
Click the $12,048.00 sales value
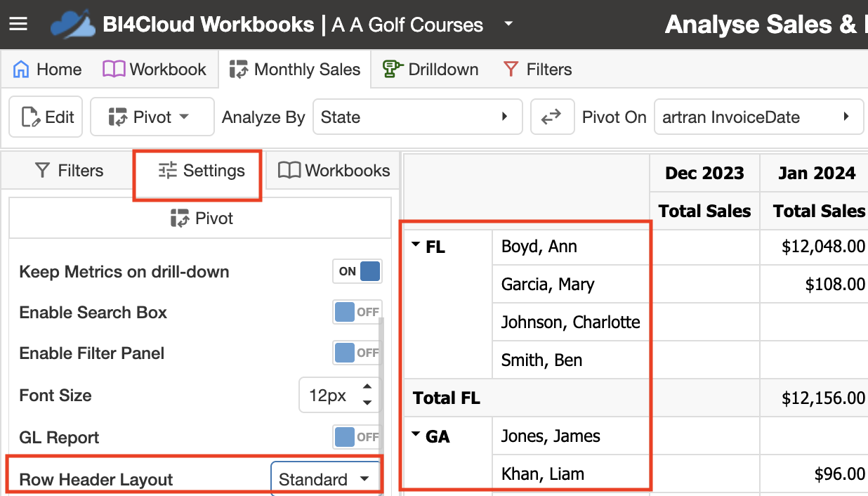pyautogui.click(x=823, y=247)
